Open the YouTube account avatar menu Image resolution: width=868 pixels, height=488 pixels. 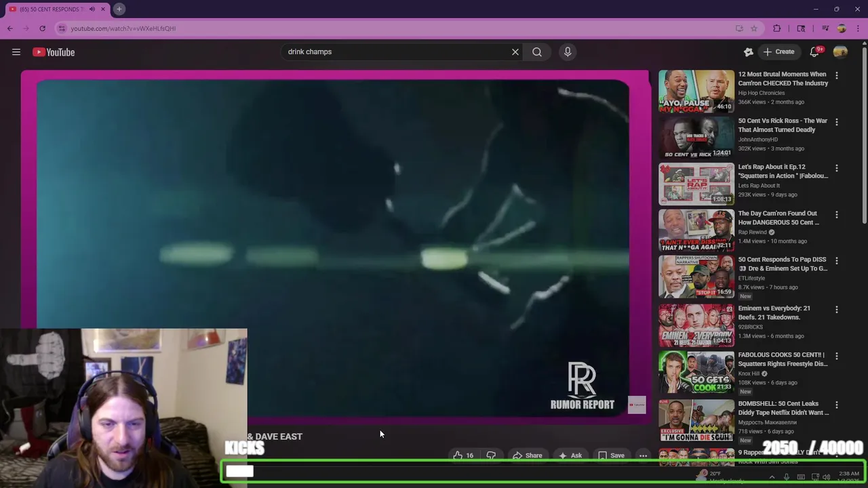(x=840, y=52)
